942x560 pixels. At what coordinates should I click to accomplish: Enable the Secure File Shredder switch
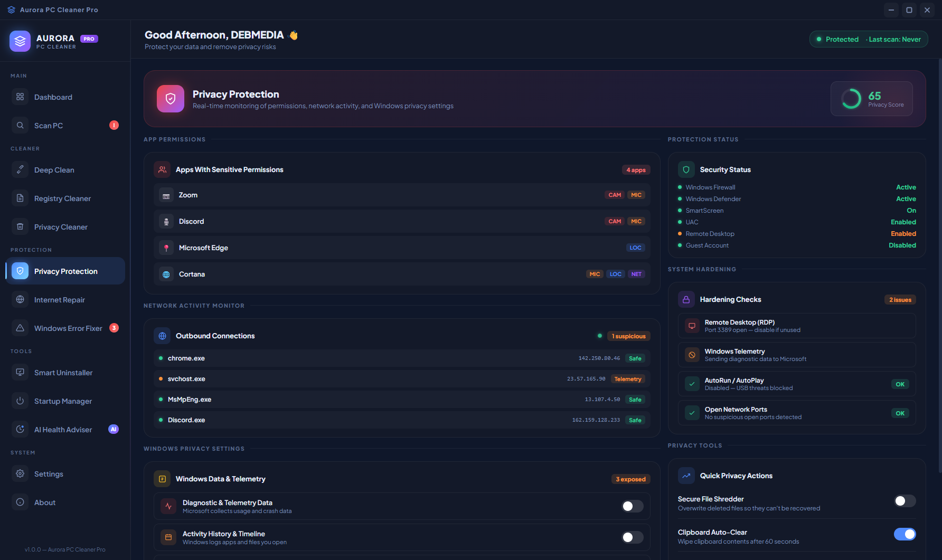coord(905,501)
